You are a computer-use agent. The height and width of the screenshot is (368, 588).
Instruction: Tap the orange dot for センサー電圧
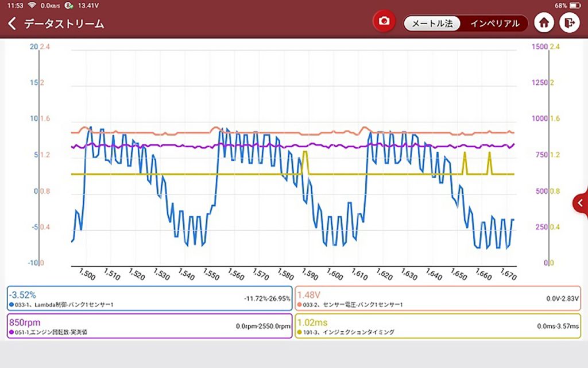[x=299, y=305]
